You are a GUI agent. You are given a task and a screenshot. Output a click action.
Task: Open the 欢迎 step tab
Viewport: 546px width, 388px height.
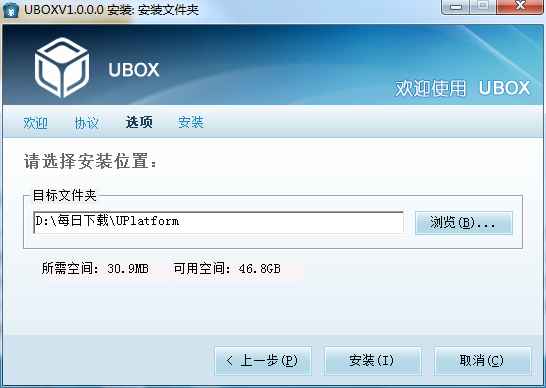tap(36, 123)
